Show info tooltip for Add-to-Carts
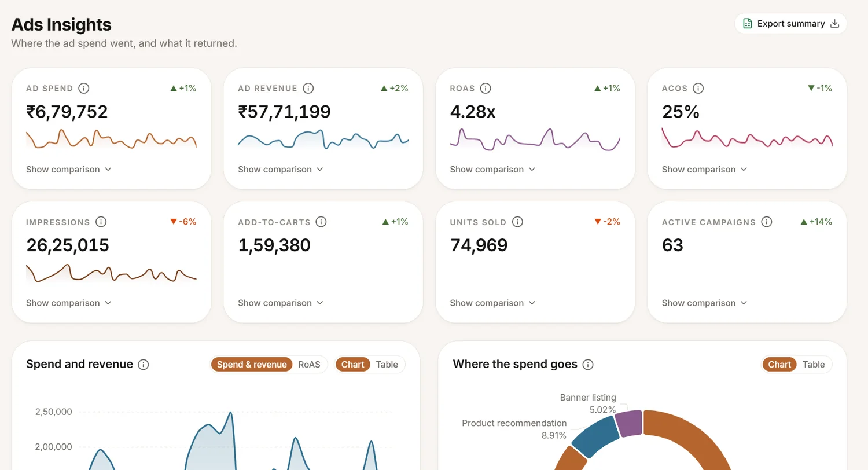The width and height of the screenshot is (868, 470). tap(321, 222)
